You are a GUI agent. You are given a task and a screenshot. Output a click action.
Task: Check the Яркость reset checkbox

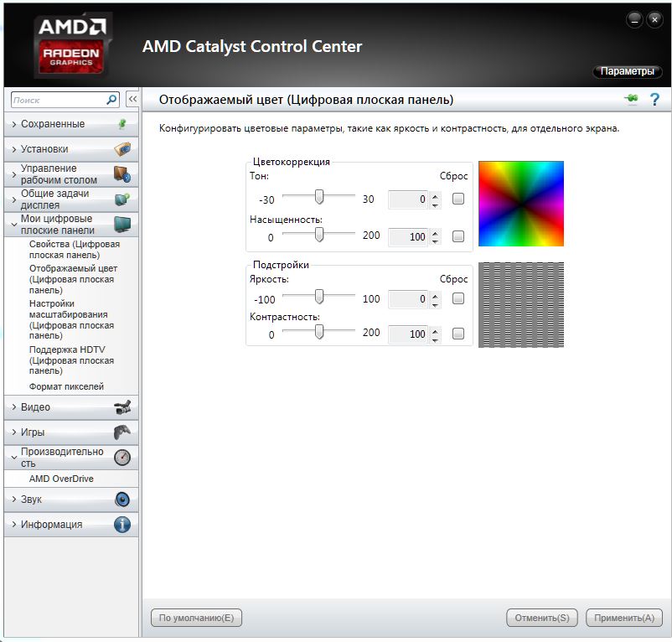tap(458, 298)
